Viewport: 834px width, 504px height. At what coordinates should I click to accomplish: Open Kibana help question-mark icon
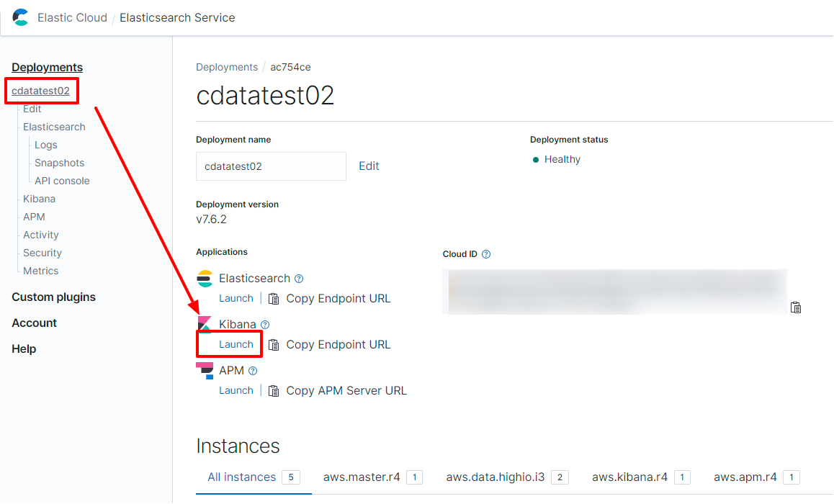[x=265, y=325]
